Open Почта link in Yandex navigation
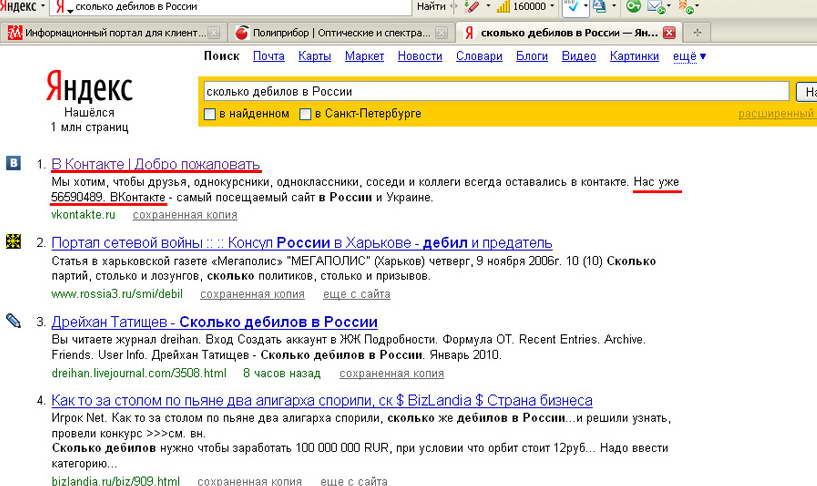The height and width of the screenshot is (486, 817). click(269, 56)
